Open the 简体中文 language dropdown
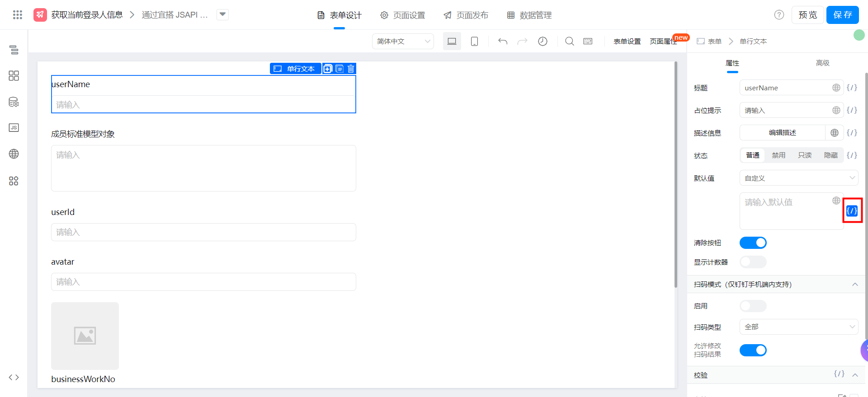Image resolution: width=868 pixels, height=397 pixels. 403,41
